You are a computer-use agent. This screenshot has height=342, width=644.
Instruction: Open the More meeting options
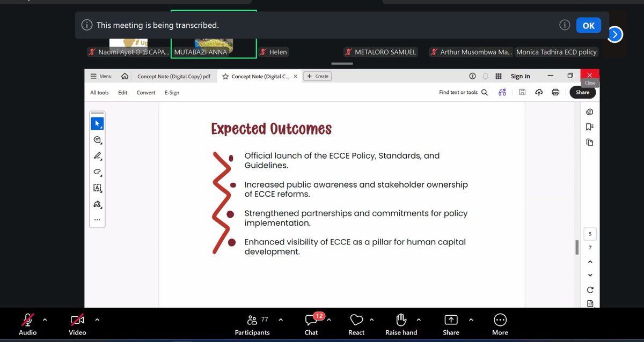point(500,325)
